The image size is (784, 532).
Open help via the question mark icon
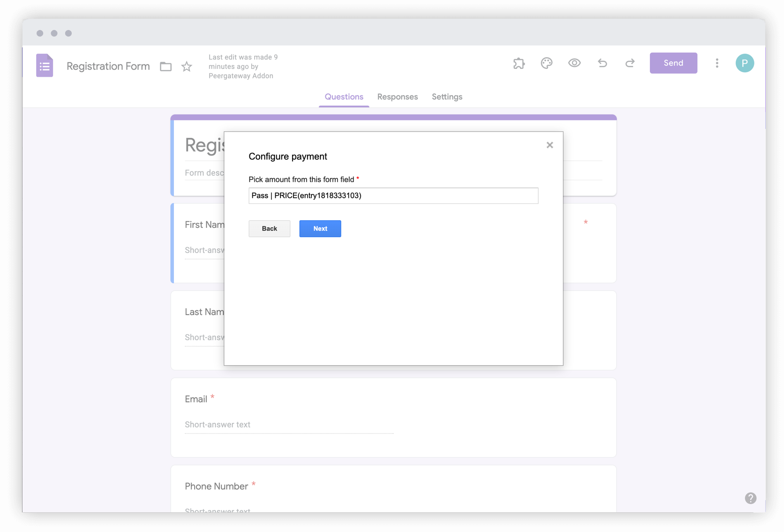751,498
